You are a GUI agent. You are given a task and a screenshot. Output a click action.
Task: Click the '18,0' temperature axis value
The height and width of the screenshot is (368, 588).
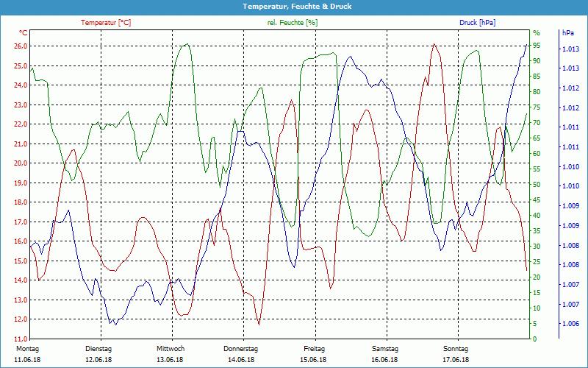pos(21,202)
